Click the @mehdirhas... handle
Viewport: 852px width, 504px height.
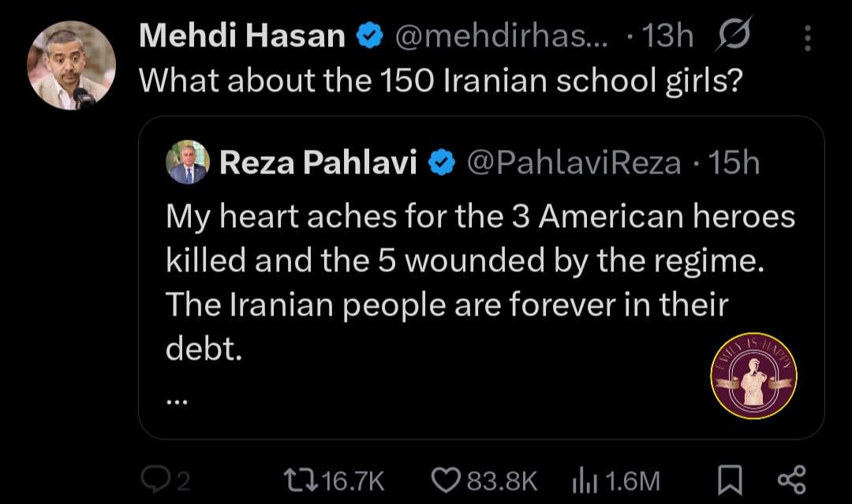pos(500,36)
